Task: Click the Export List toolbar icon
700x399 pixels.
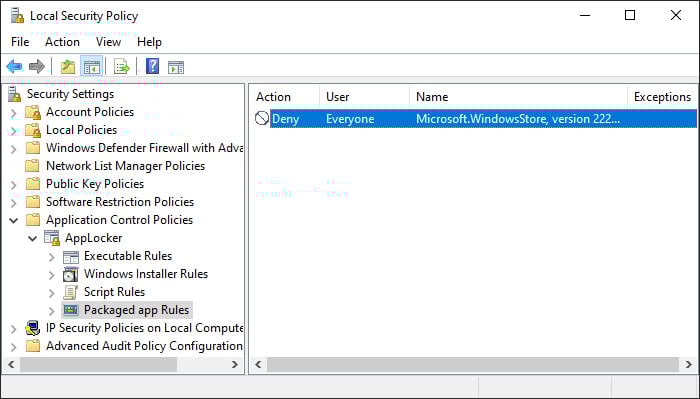Action: click(121, 67)
